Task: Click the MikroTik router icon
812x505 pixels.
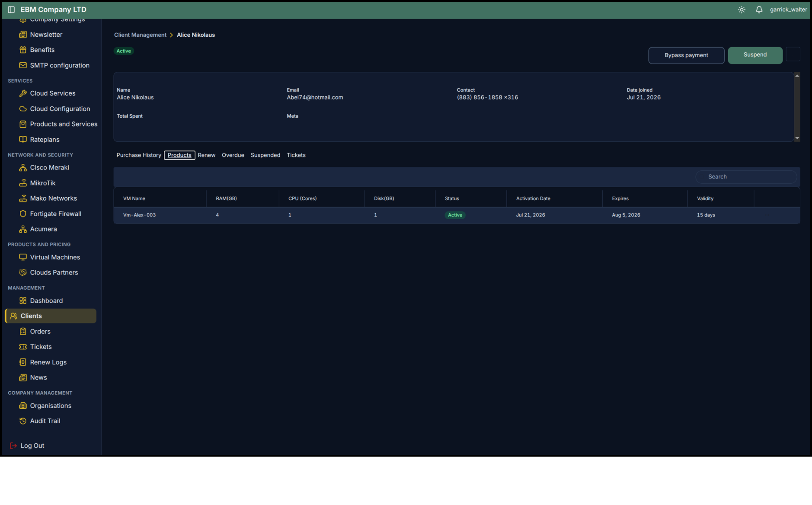Action: (x=23, y=183)
